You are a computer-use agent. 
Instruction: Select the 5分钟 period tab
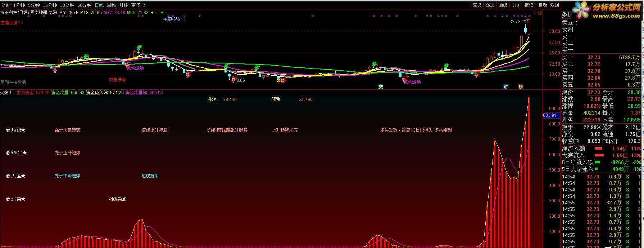[x=34, y=5]
